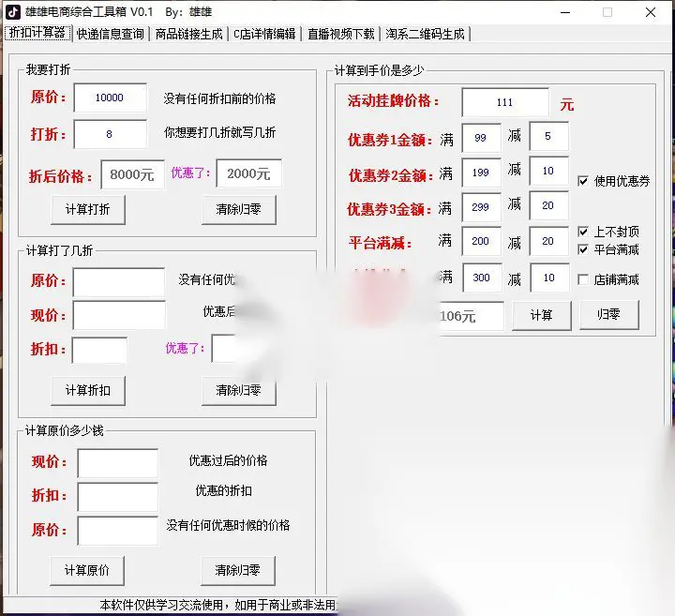Minimize the 雄雄电商综合工具箱 window
675x616 pixels.
565,12
